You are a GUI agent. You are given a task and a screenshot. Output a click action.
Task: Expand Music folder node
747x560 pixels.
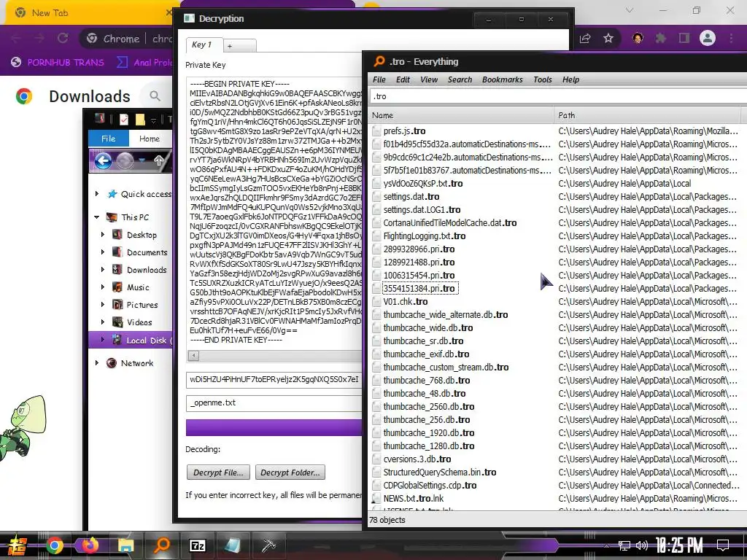[103, 287]
